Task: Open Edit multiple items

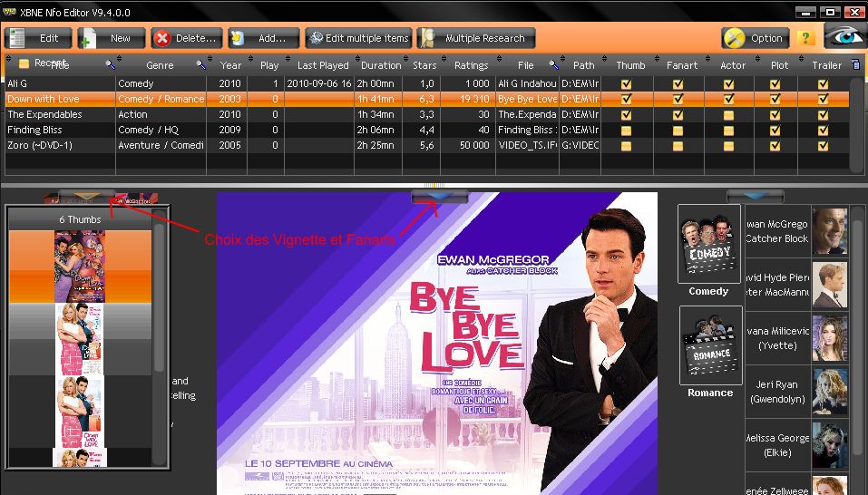Action: [358, 38]
